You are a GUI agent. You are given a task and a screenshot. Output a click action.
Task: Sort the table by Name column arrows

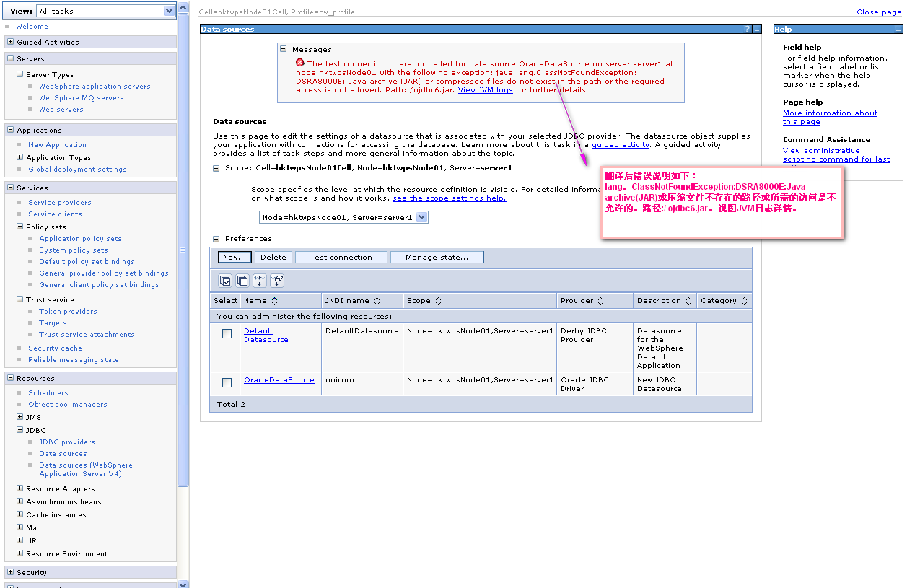coord(274,301)
